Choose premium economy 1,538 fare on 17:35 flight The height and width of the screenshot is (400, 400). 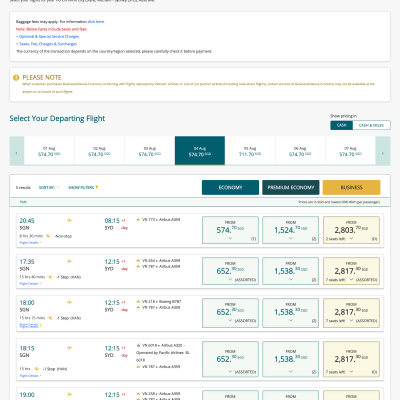(x=291, y=271)
